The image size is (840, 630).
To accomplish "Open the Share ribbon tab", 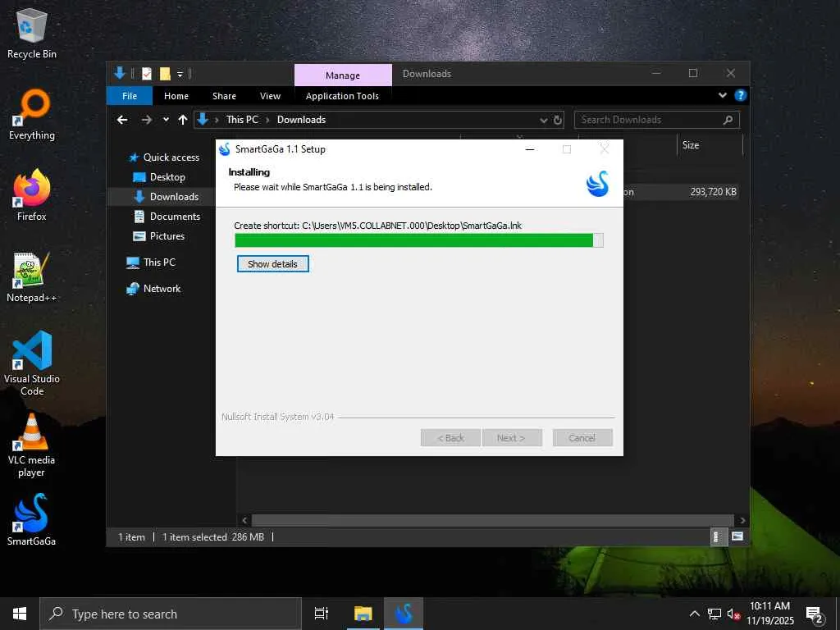I will pyautogui.click(x=224, y=96).
